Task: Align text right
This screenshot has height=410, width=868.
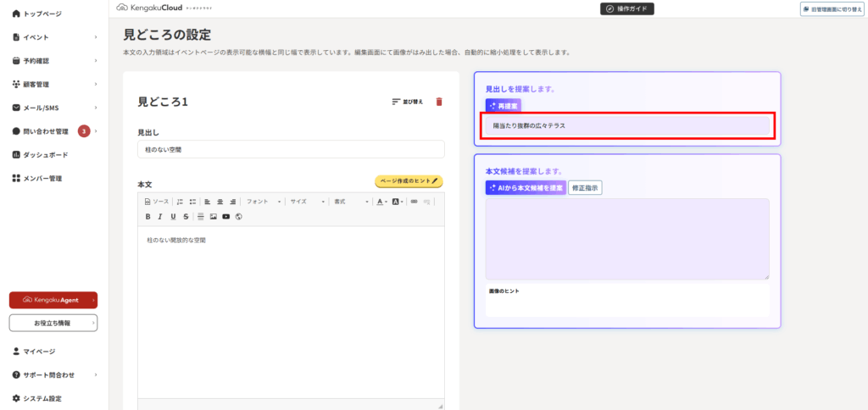Action: coord(232,202)
